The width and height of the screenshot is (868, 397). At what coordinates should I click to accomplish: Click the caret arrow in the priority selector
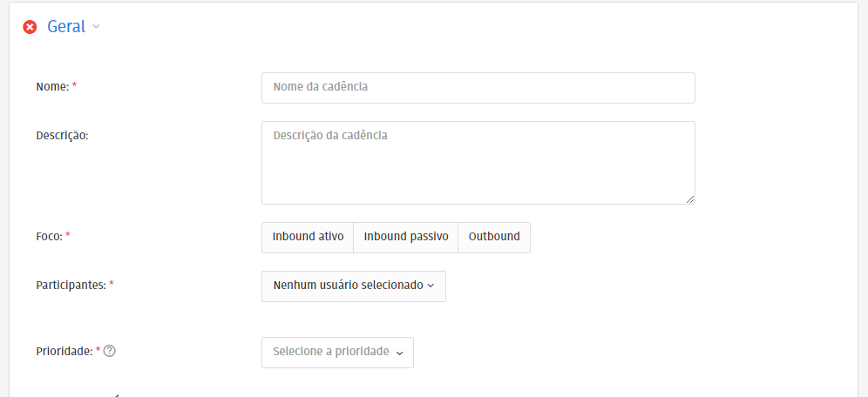[x=399, y=353]
